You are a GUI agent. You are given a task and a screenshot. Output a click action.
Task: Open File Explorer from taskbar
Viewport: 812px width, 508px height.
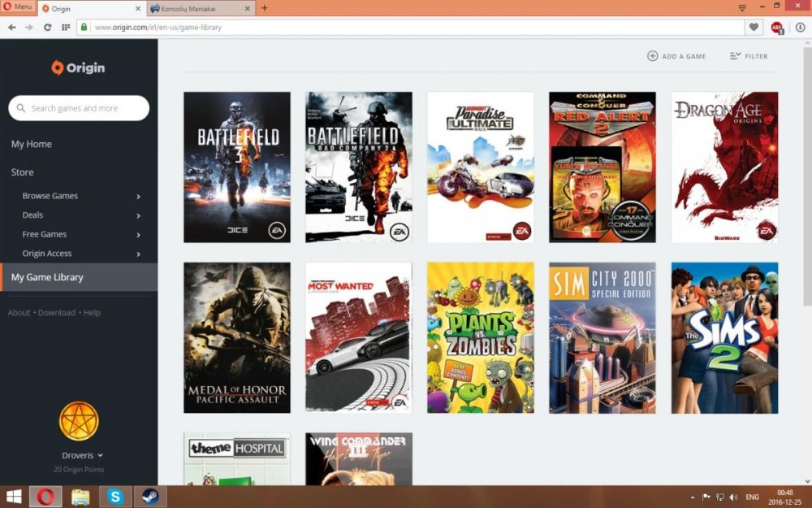click(x=80, y=497)
